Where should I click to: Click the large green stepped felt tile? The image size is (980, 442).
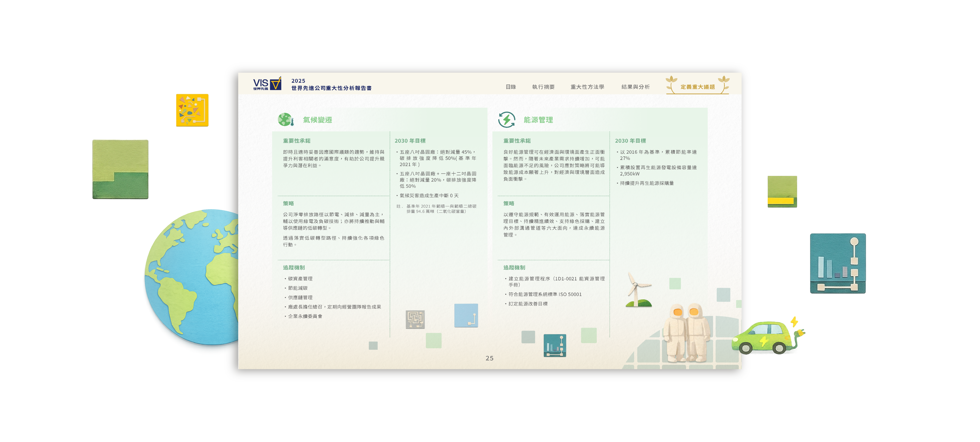[x=120, y=169]
